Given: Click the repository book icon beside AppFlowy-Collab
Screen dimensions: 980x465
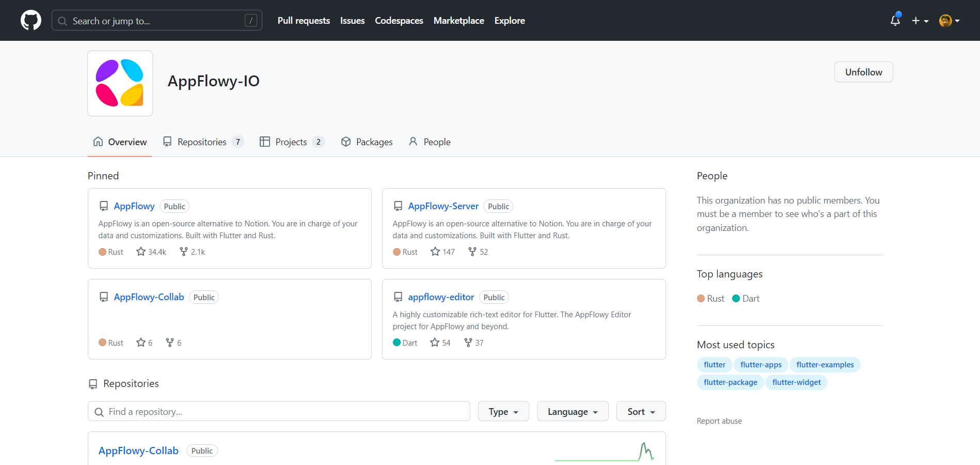Looking at the screenshot, I should click(104, 297).
